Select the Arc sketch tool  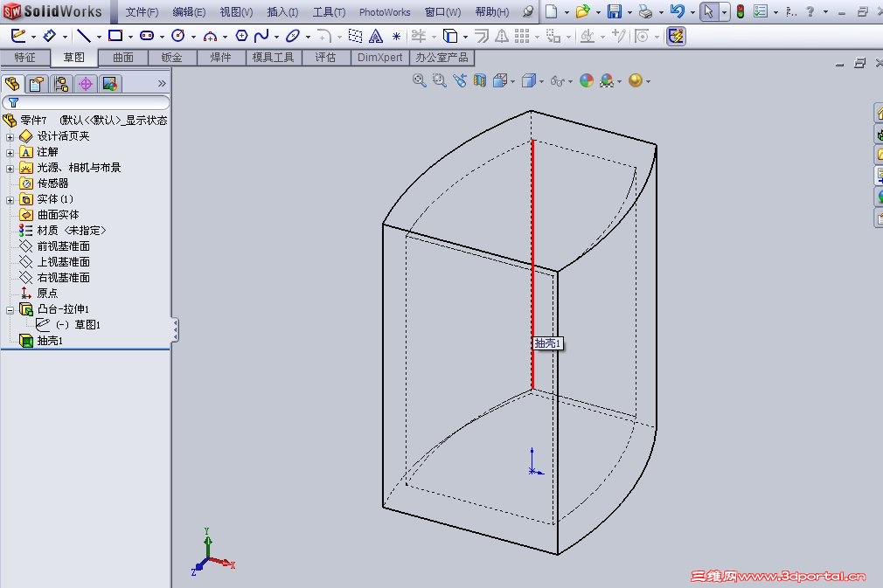[x=210, y=36]
